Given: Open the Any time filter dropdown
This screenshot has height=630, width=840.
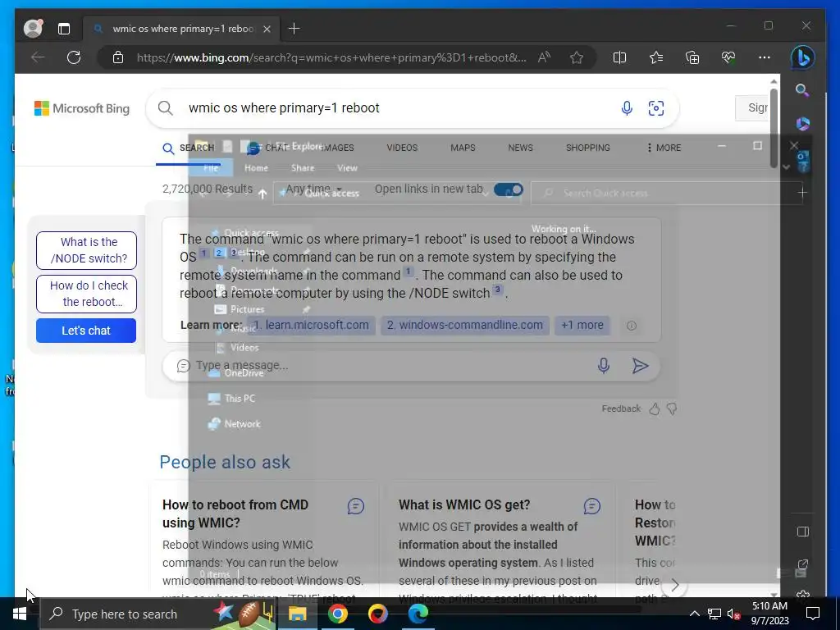Looking at the screenshot, I should pyautogui.click(x=313, y=189).
